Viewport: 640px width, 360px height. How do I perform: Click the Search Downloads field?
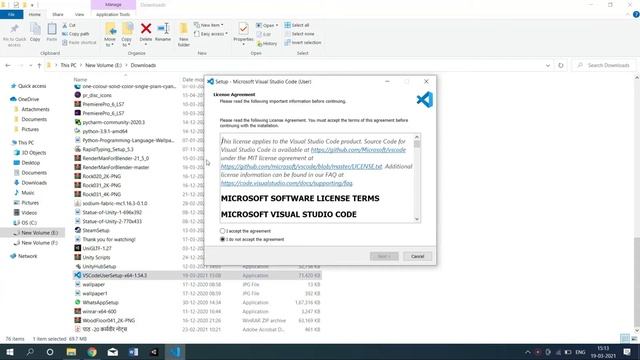(x=604, y=65)
